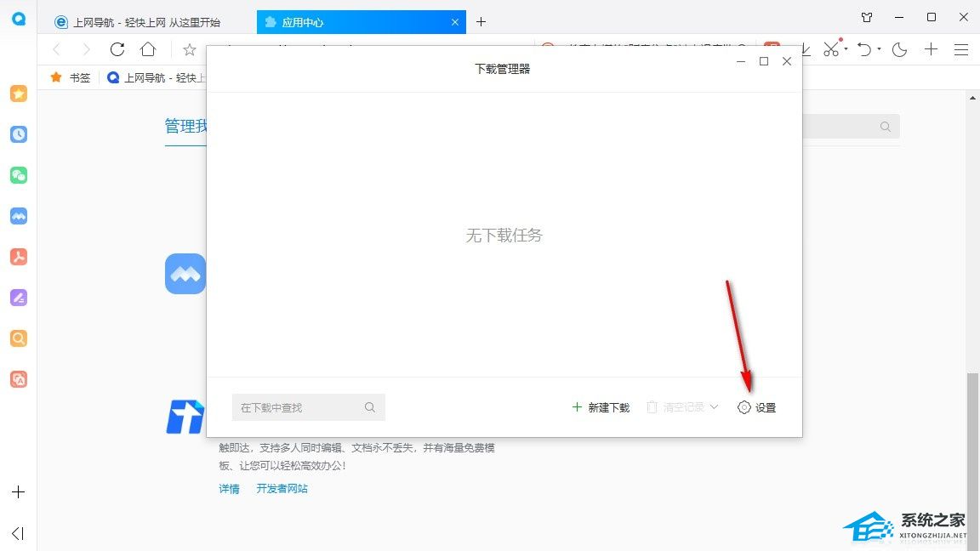Go back with the browser back arrow
This screenshot has width=980, height=551.
tap(57, 49)
